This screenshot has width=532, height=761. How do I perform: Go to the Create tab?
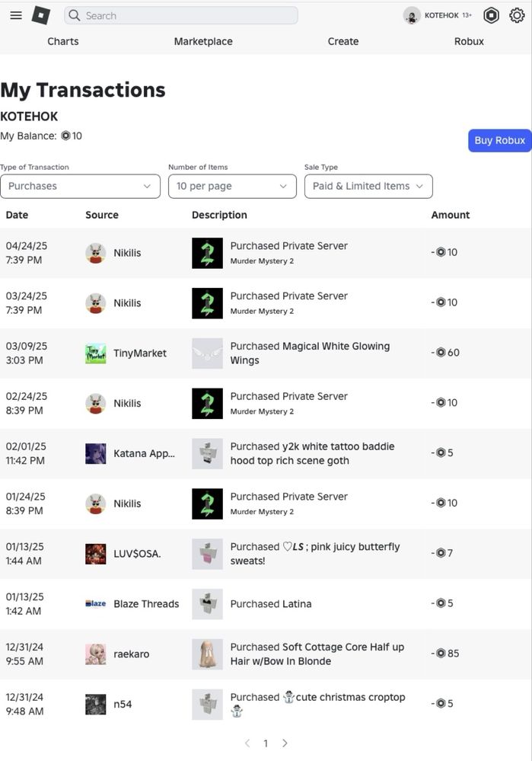pyautogui.click(x=343, y=42)
